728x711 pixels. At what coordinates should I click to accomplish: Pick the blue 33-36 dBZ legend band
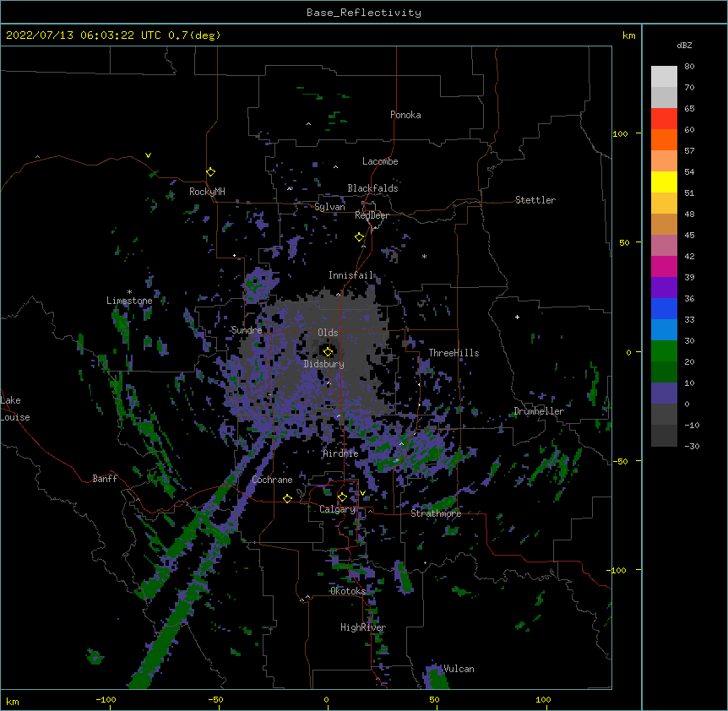point(664,308)
